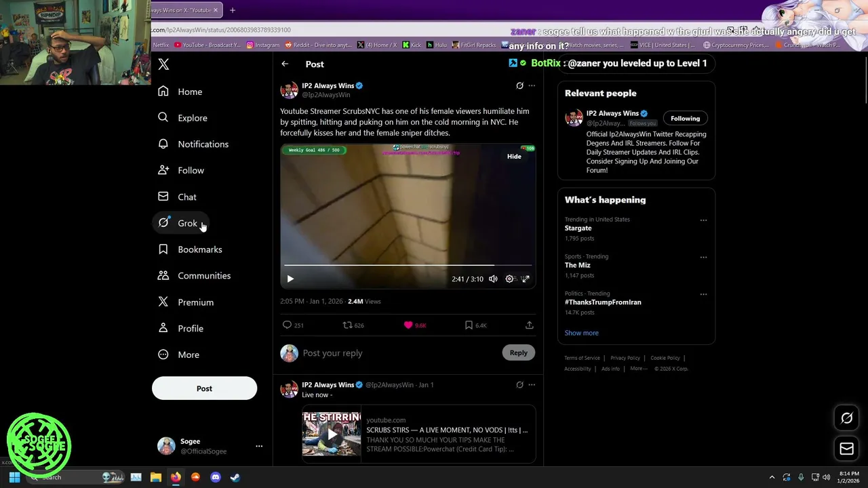
Task: Click the X logo in sidebar
Action: point(163,64)
